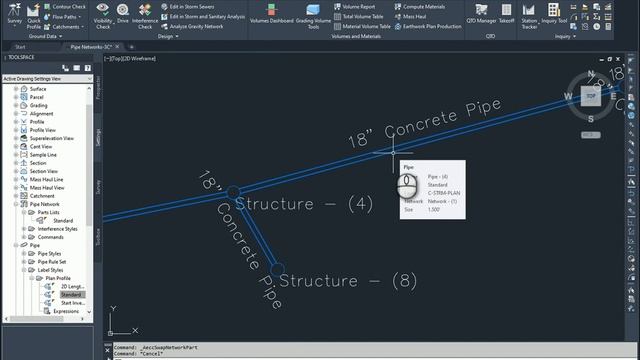Expand the Ground Data panel
This screenshot has width=640, height=360.
(x=45, y=36)
